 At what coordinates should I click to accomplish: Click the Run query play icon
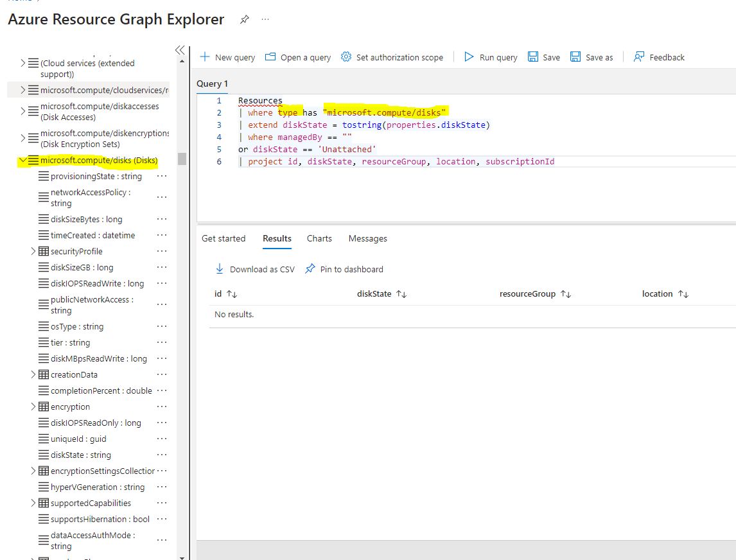coord(469,57)
